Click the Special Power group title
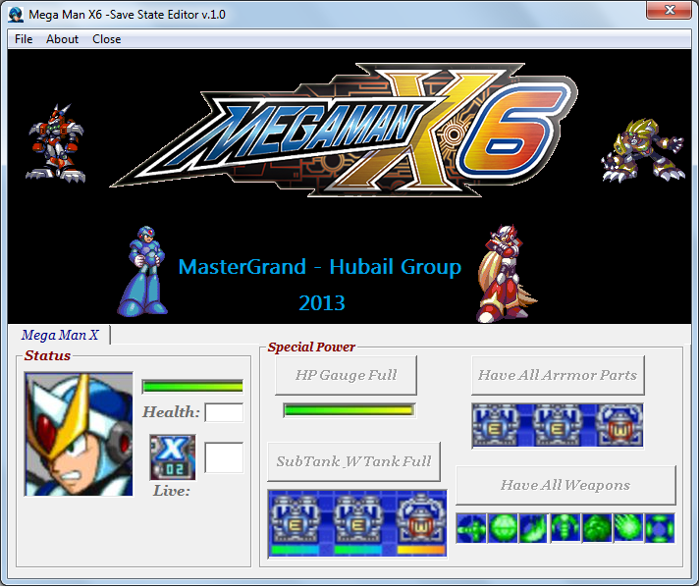 pyautogui.click(x=311, y=347)
